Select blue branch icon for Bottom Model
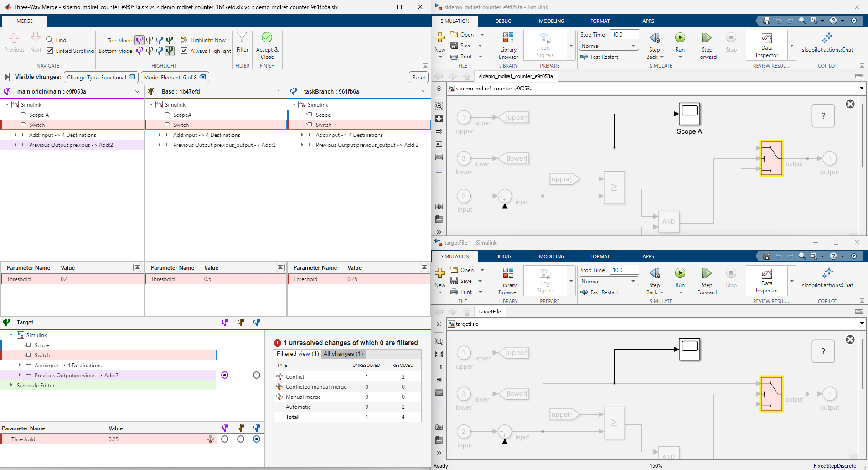Image resolution: width=868 pixels, height=470 pixels. 160,51
